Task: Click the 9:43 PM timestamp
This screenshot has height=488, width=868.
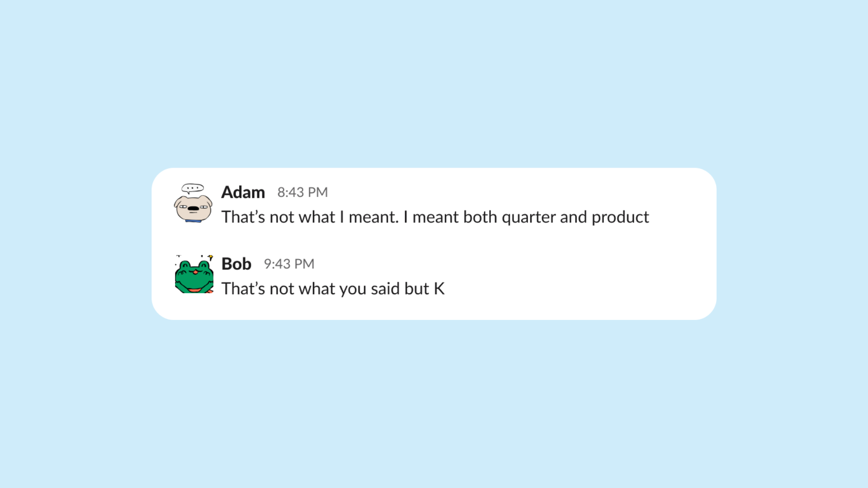Action: tap(289, 264)
